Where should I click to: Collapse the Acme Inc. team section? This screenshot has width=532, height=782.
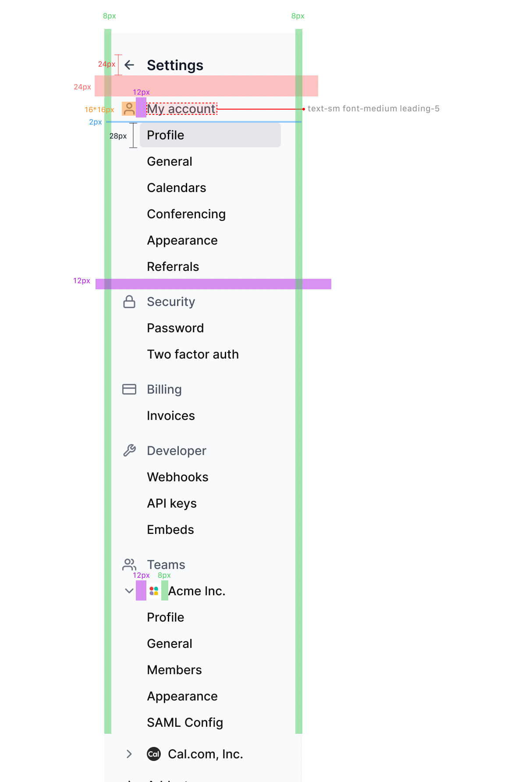(x=129, y=590)
